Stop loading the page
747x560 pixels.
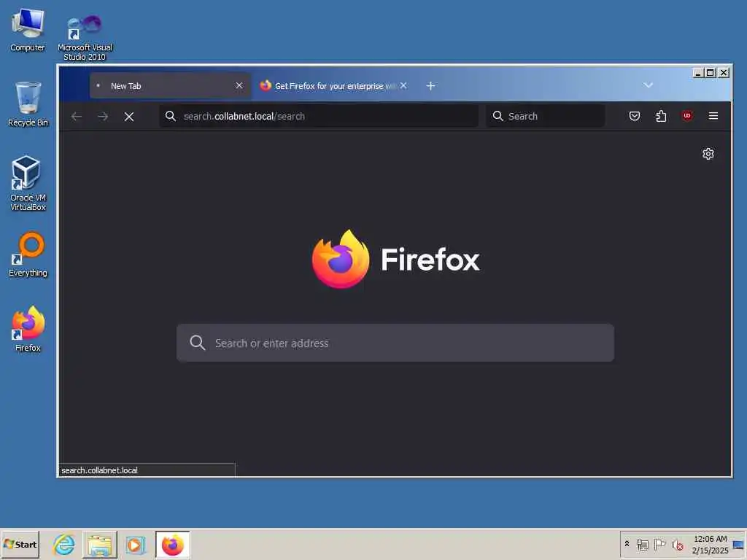tap(129, 116)
